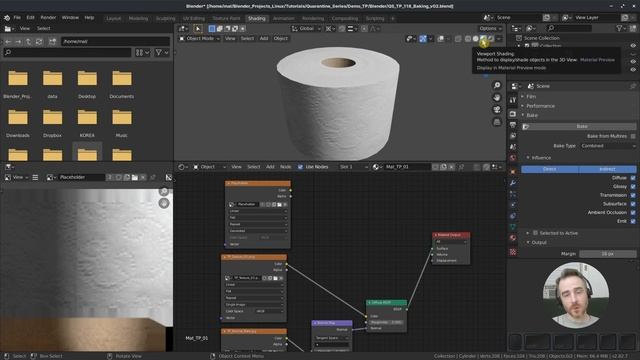Enable Selected to Active checkbox
This screenshot has width=640, height=360.
coord(535,233)
